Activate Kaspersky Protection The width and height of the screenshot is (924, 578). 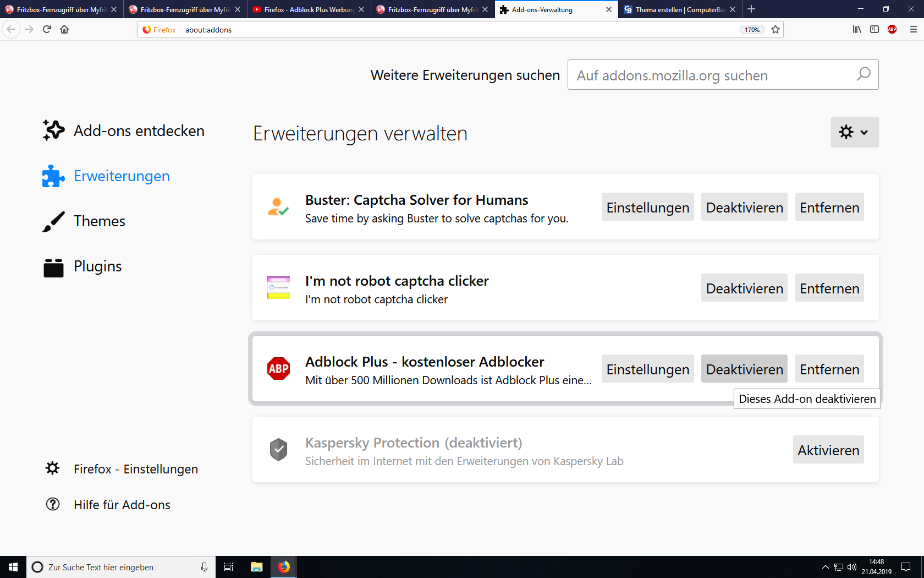828,450
